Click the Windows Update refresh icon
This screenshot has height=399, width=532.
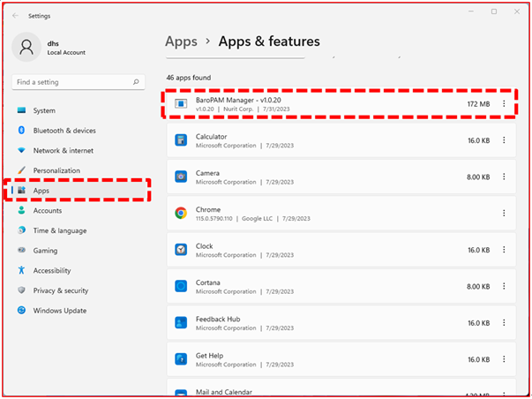pos(21,310)
